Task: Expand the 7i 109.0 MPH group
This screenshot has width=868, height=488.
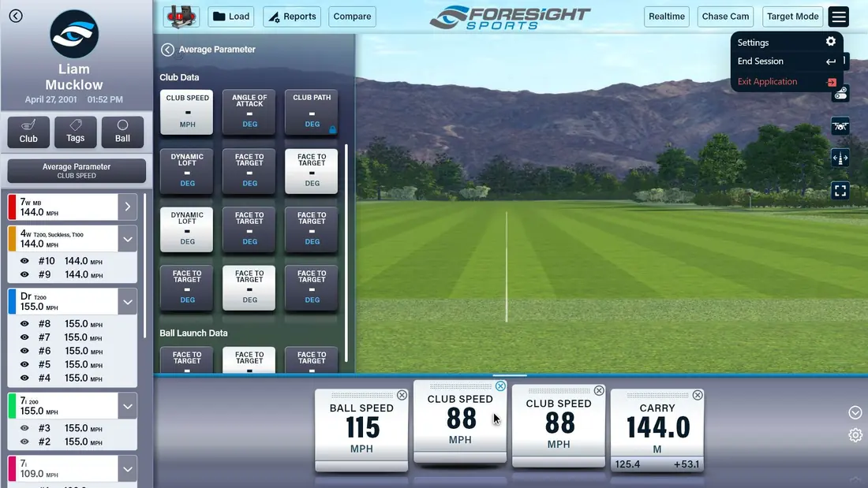Action: [127, 469]
